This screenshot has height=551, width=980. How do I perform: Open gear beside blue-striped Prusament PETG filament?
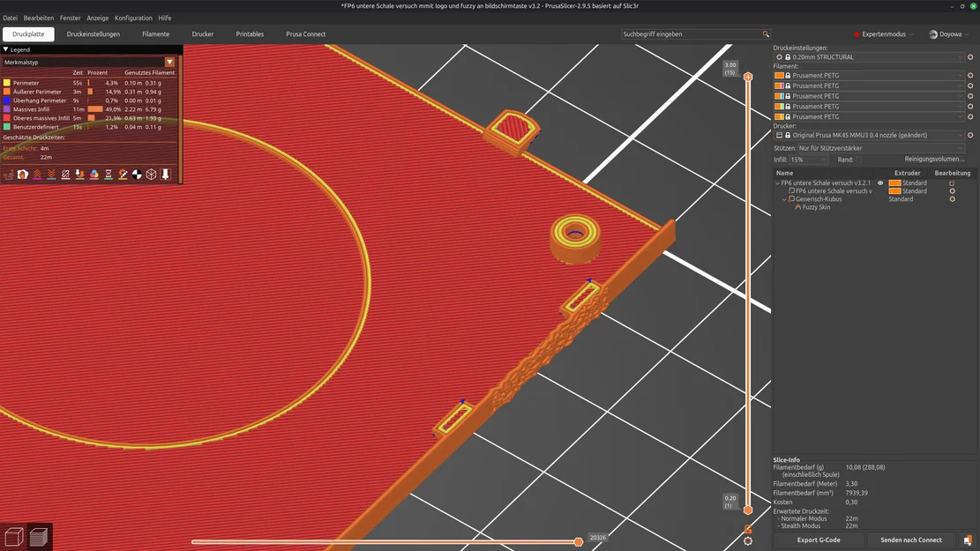(970, 96)
